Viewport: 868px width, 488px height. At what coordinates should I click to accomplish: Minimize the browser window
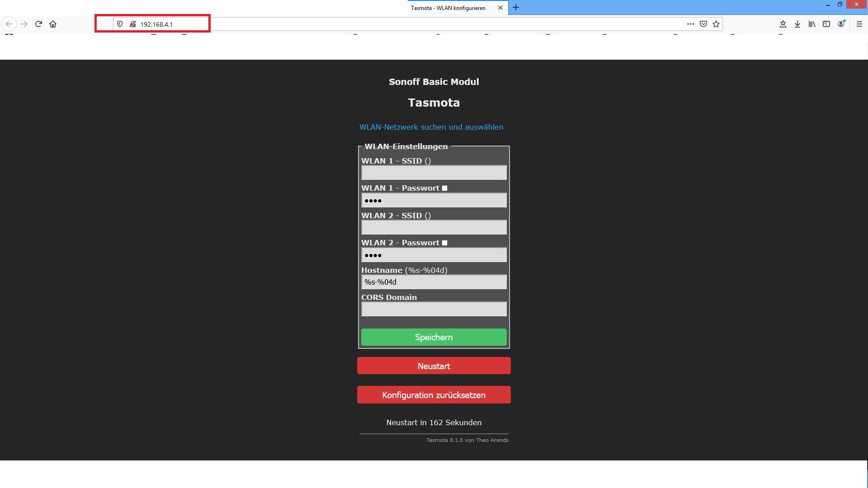click(x=828, y=5)
